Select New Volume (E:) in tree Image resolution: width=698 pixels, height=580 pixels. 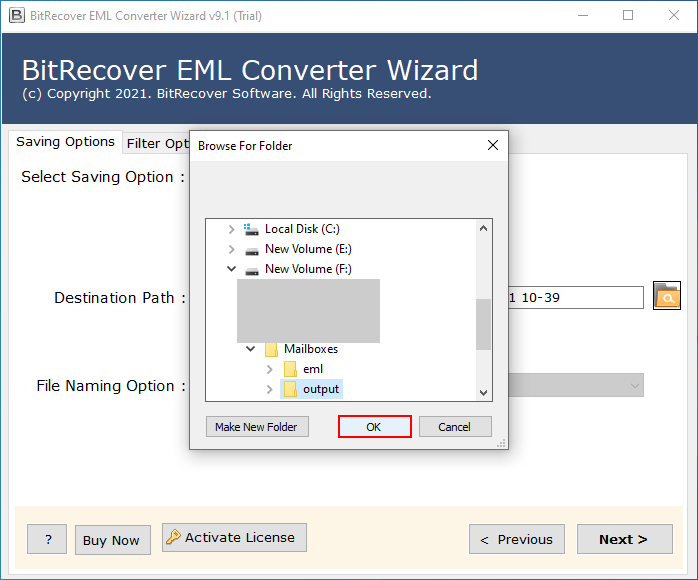[x=308, y=249]
